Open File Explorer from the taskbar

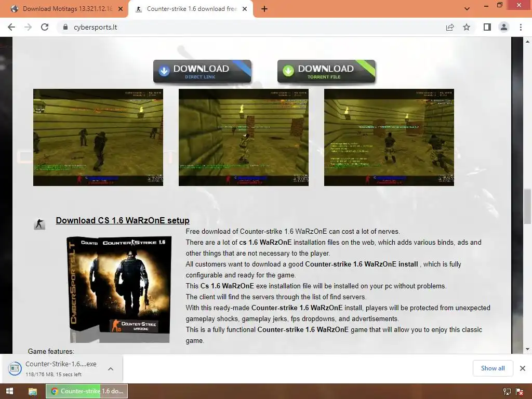click(33, 391)
